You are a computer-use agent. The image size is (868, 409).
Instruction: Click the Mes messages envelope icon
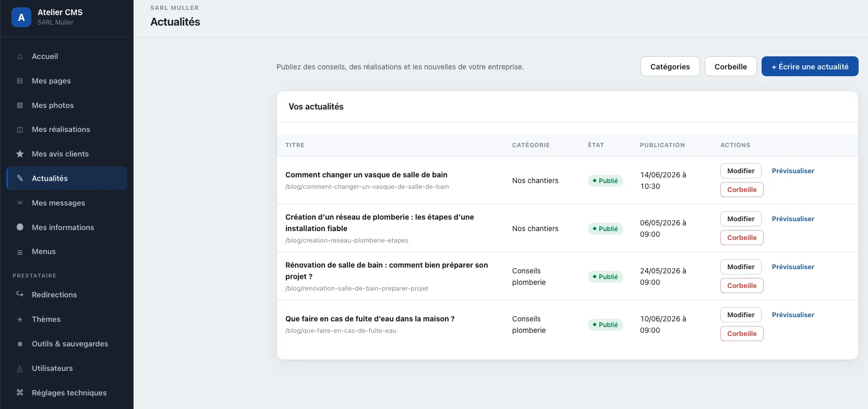click(x=20, y=203)
